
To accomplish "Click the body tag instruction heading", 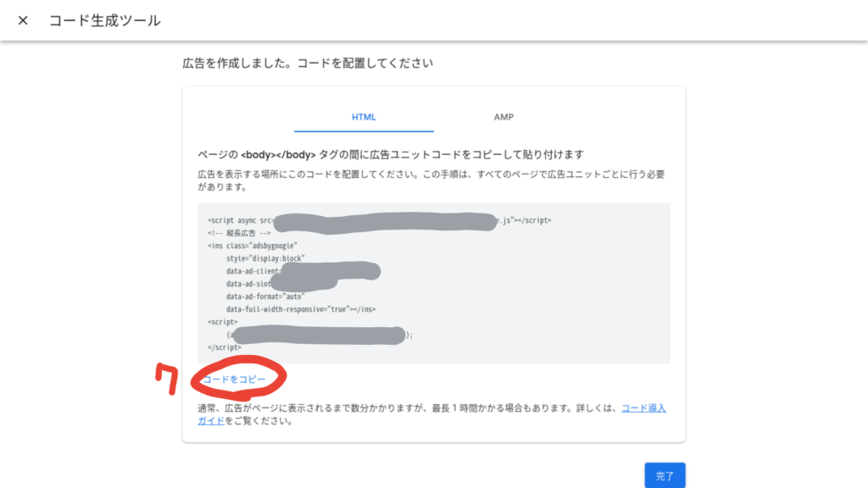I will [391, 155].
